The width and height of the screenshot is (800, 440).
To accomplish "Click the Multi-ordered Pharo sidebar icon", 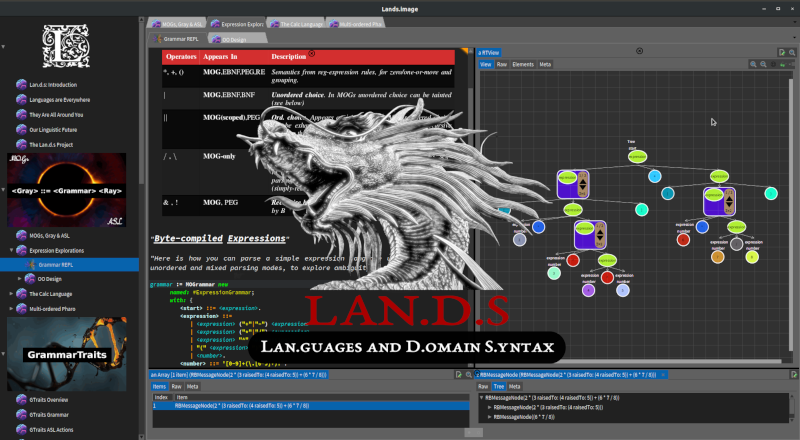I will pos(21,308).
